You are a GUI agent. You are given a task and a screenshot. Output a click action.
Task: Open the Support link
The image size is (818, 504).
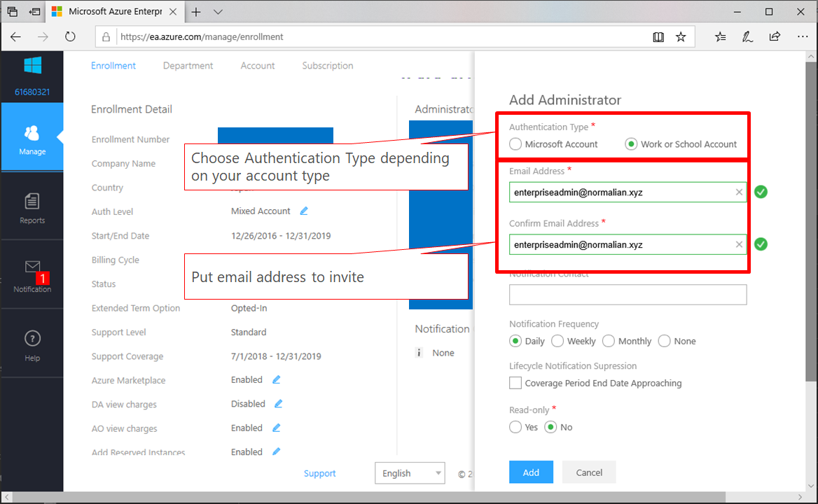[x=320, y=473]
